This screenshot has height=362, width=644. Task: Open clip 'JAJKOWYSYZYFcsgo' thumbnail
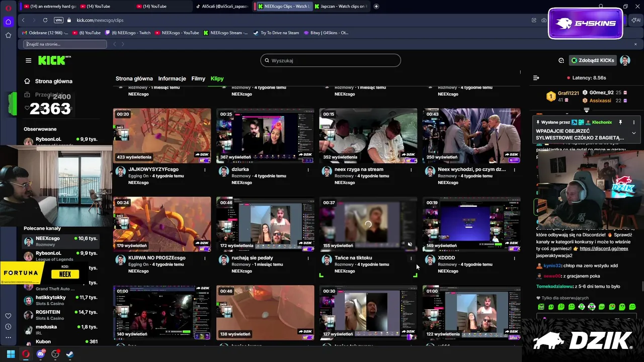pyautogui.click(x=162, y=136)
